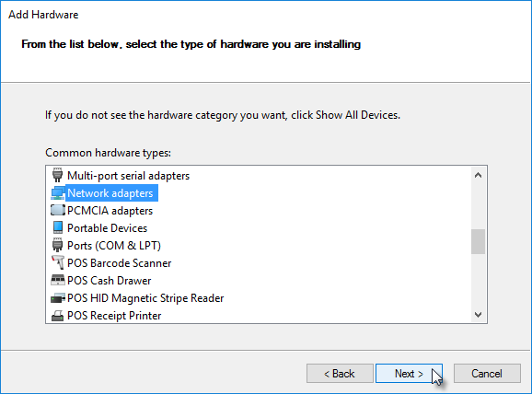Click the scroll up arrow
The height and width of the screenshot is (394, 532).
tap(478, 175)
